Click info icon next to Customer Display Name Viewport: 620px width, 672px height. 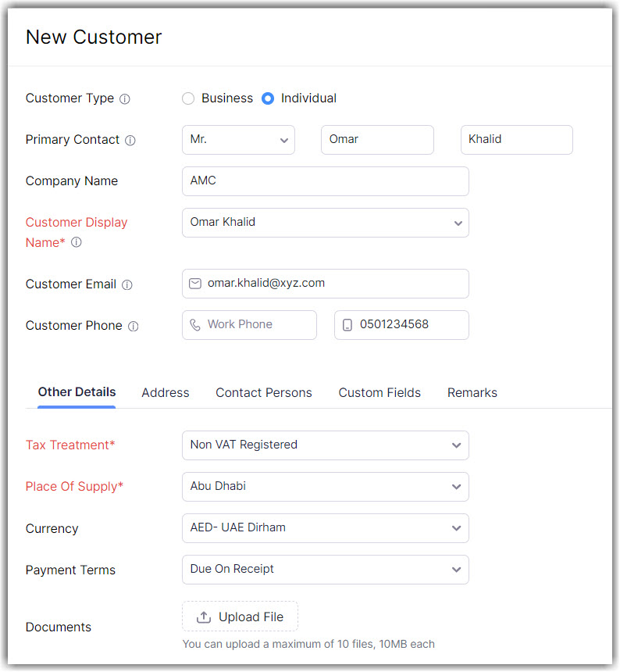77,243
